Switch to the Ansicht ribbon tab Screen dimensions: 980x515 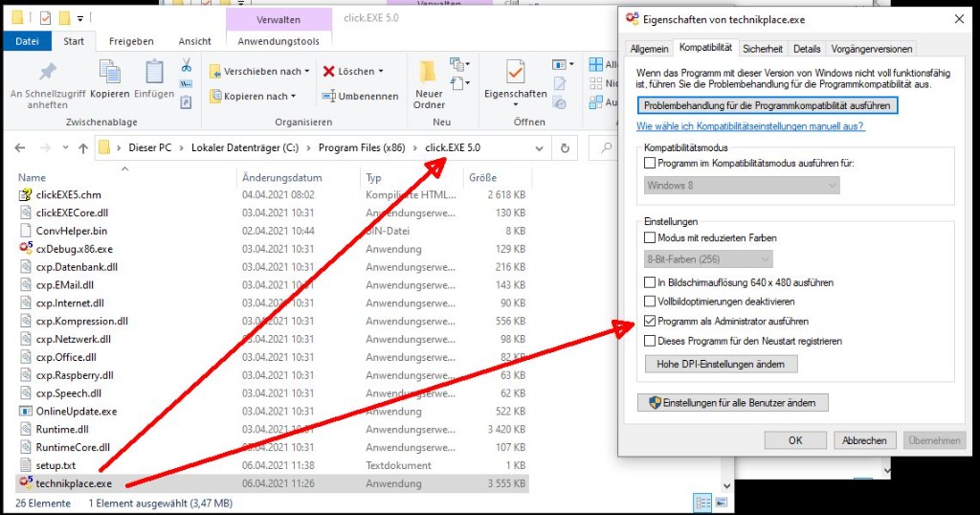[195, 41]
